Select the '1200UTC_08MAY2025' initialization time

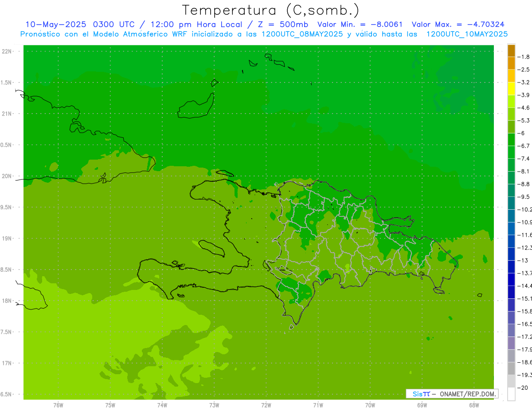click(x=302, y=34)
